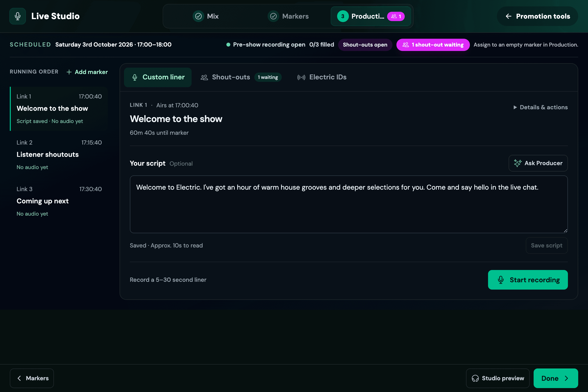This screenshot has height=392, width=588.
Task: Click the pink shout-out count badge in Production tab
Action: coord(396,16)
